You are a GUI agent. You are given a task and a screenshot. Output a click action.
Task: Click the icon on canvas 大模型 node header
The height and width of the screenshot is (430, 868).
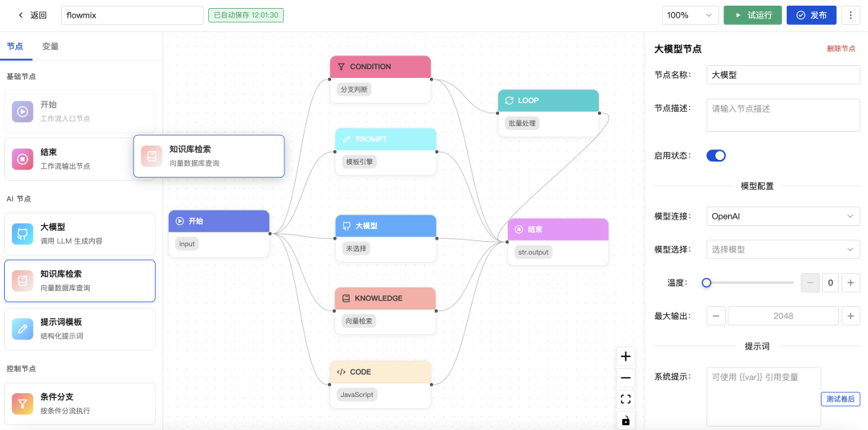tap(346, 226)
